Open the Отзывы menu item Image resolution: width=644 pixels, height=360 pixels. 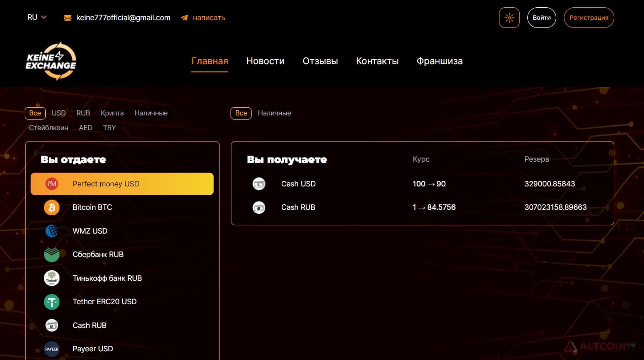click(320, 61)
